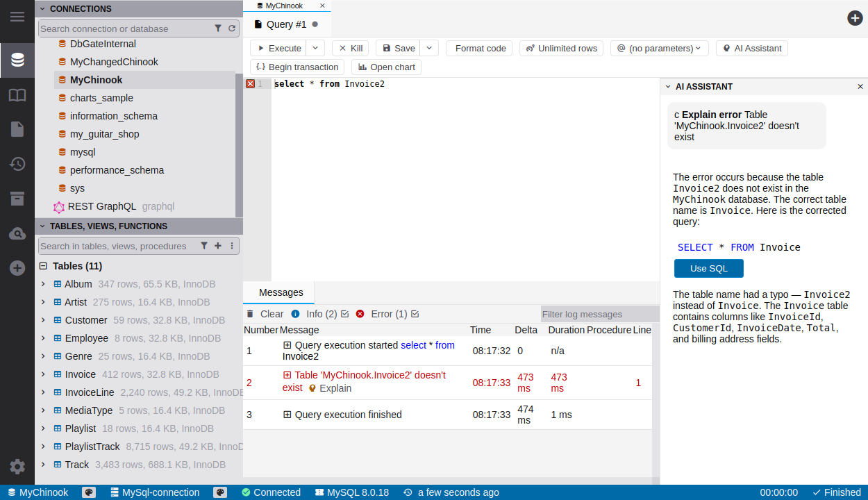868x500 pixels.
Task: Click the Explain link in error message
Action: [x=335, y=388]
